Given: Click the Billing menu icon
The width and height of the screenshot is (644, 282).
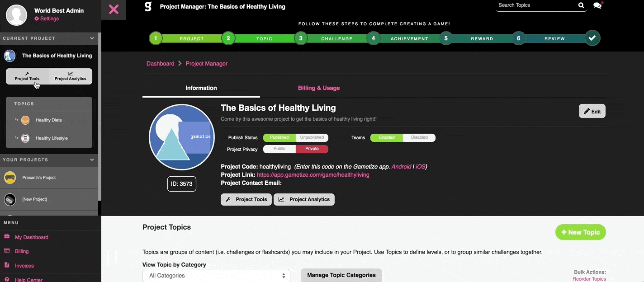Looking at the screenshot, I should point(7,251).
